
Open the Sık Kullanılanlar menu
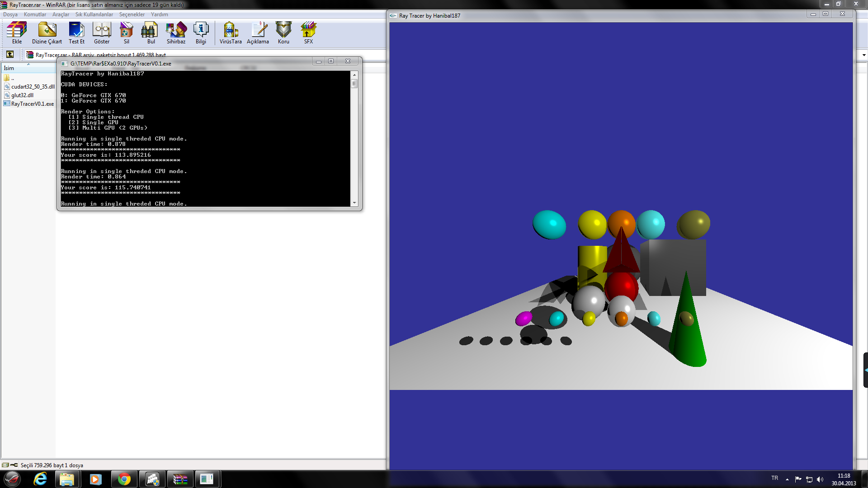tap(94, 14)
